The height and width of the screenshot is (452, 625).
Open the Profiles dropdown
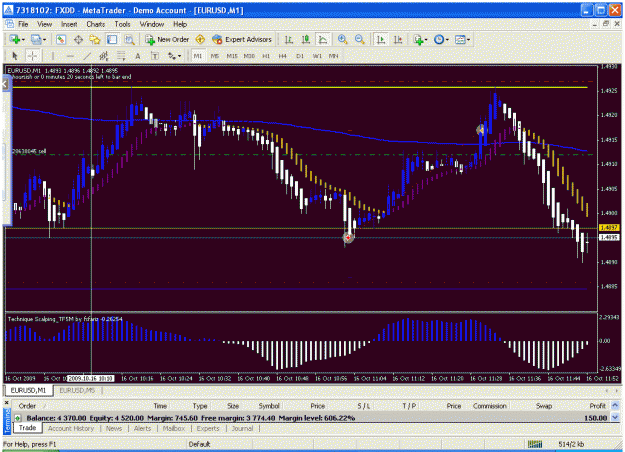38,39
